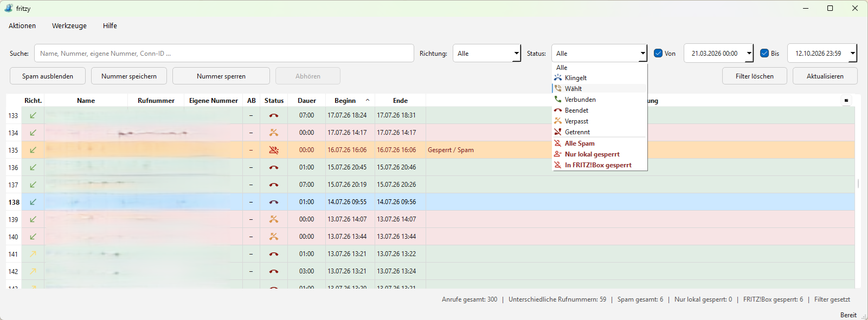Click ended call icon in row 136
This screenshot has height=320, width=868.
274,167
